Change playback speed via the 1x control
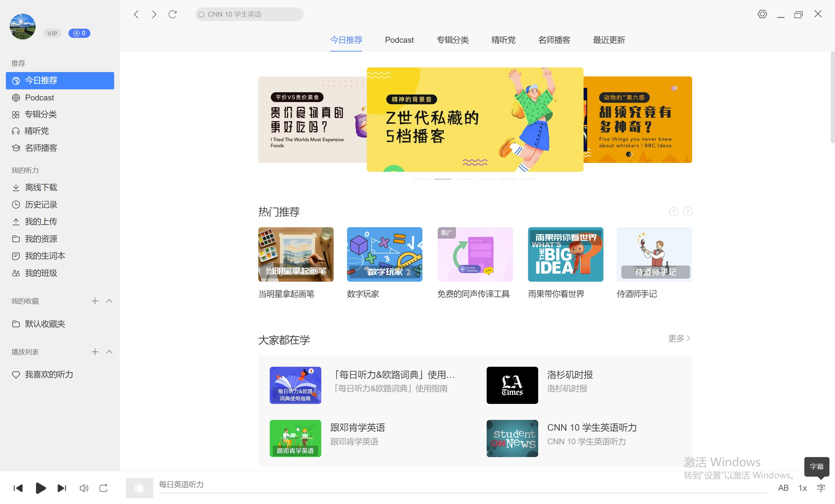The height and width of the screenshot is (504, 835). click(x=802, y=488)
